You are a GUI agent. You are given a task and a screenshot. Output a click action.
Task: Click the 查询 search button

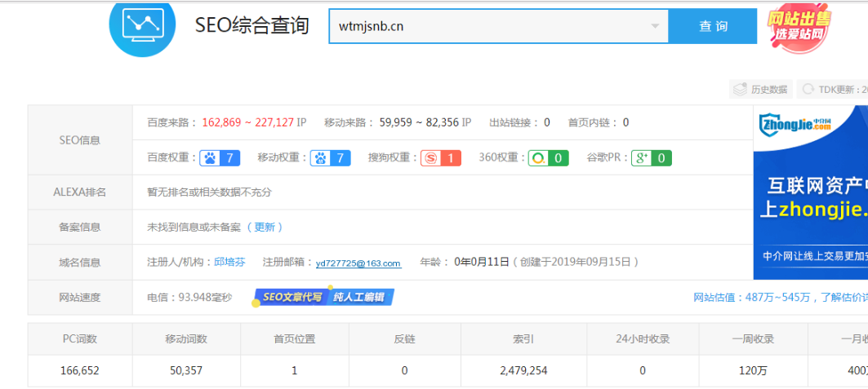(713, 26)
